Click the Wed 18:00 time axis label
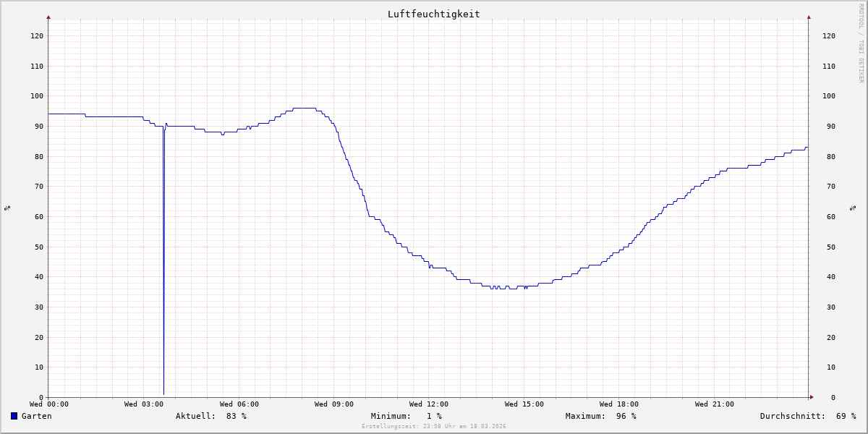 619,404
